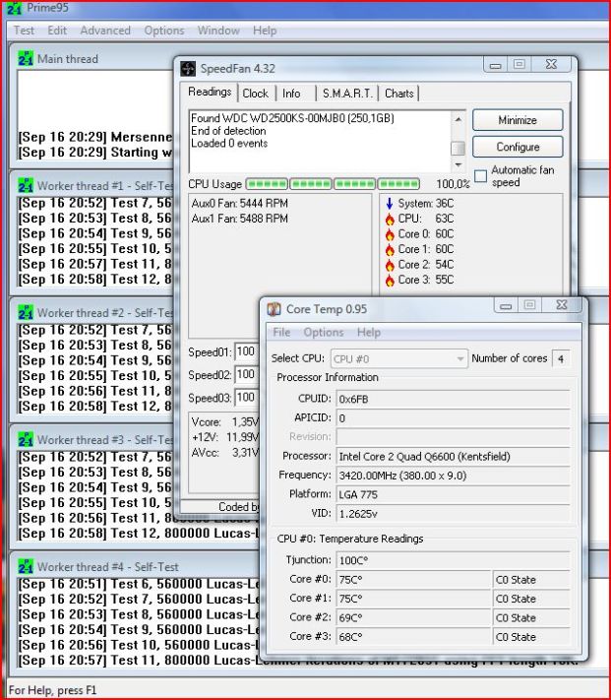This screenshot has height=700, width=611.
Task: Click Main thread 'Starting' log line
Action: point(95,153)
